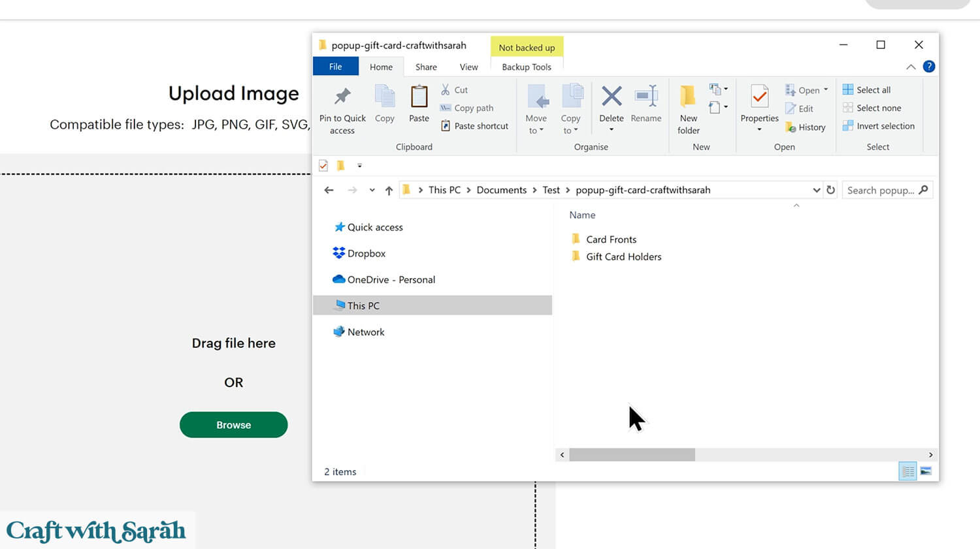Collapse the ribbon with the chevron

(911, 67)
